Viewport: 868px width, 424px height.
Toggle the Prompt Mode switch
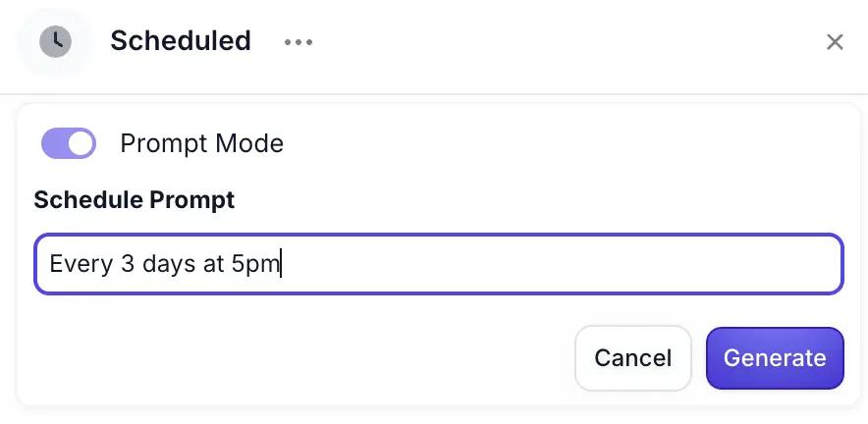point(69,143)
